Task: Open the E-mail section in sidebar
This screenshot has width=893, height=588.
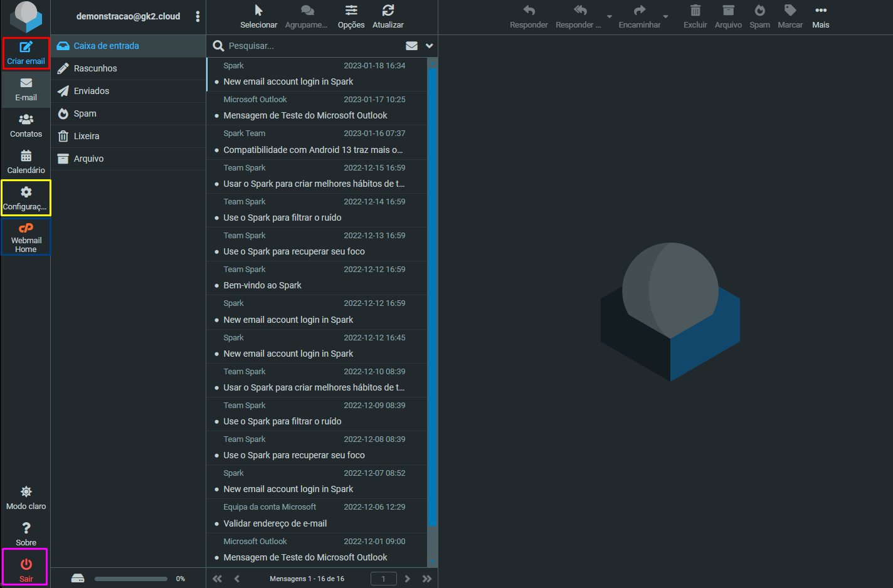Action: (x=26, y=90)
